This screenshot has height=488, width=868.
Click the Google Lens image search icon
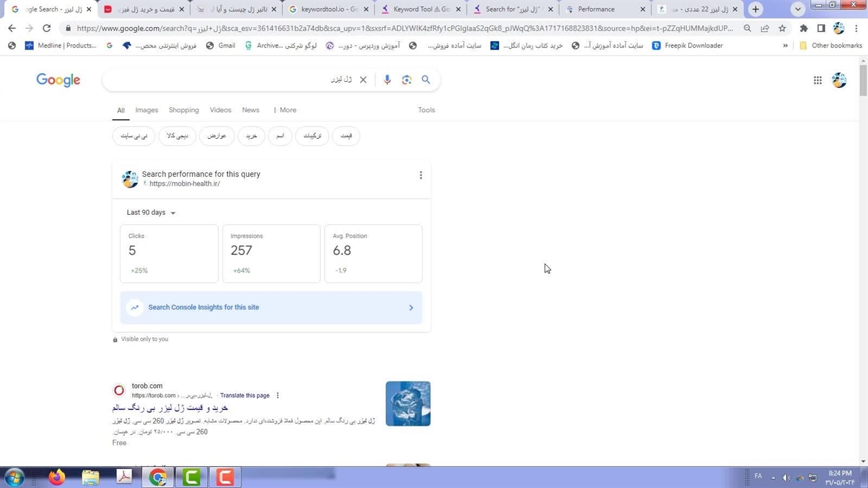click(406, 79)
